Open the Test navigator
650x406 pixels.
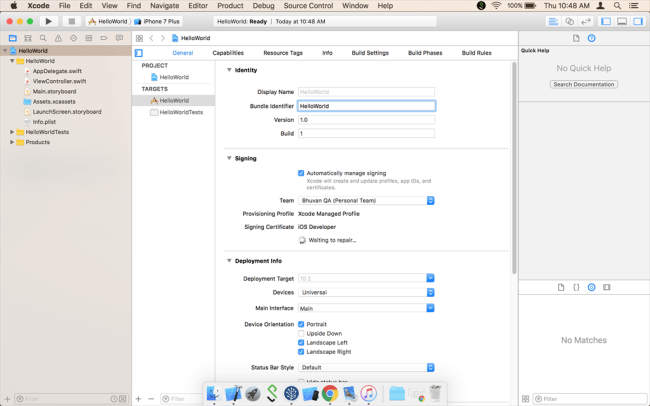pyautogui.click(x=73, y=38)
